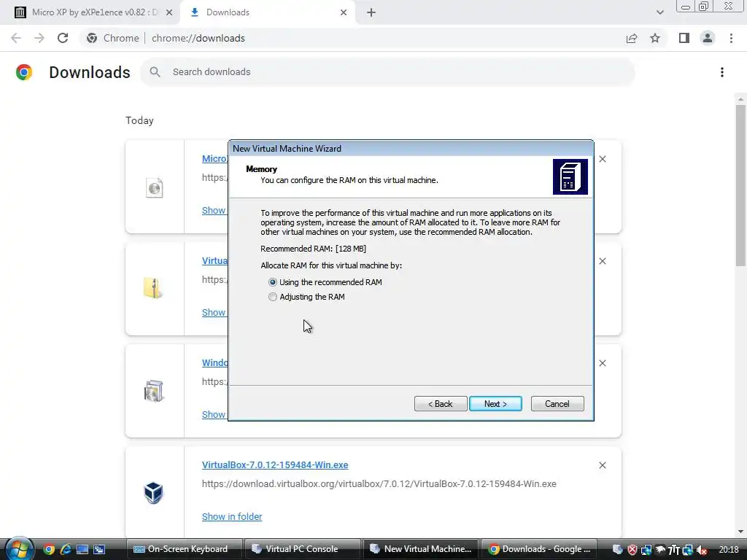The image size is (747, 560).
Task: Click the disc image file icon
Action: tap(154, 187)
